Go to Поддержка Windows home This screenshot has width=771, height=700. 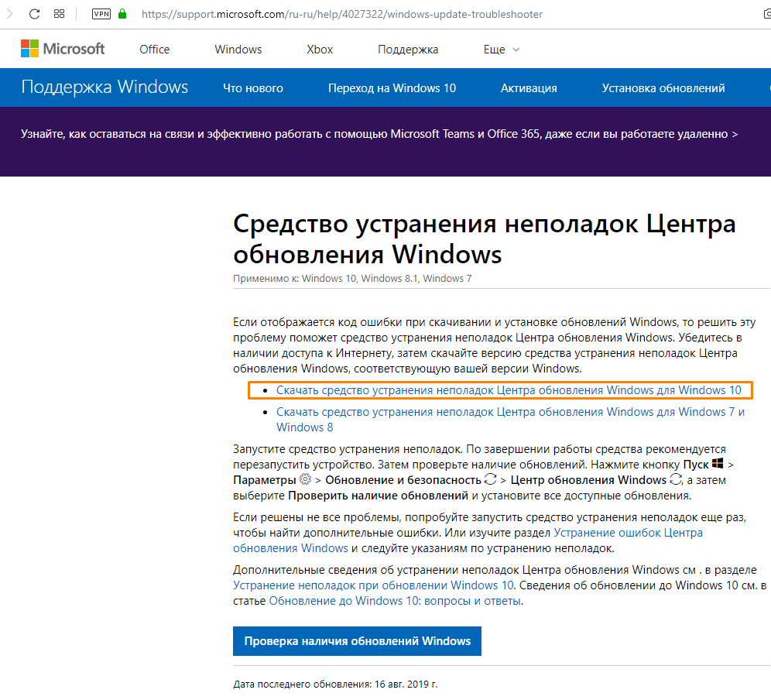(105, 87)
